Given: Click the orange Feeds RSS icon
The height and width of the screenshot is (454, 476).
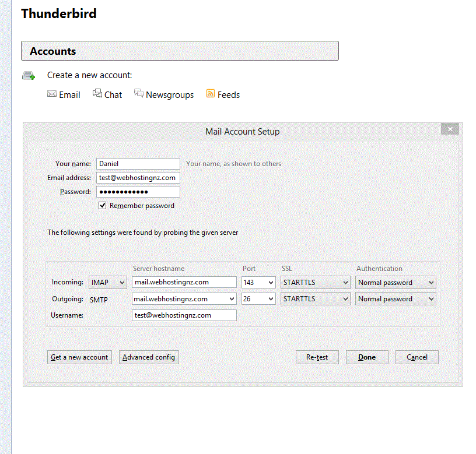Looking at the screenshot, I should (x=211, y=94).
